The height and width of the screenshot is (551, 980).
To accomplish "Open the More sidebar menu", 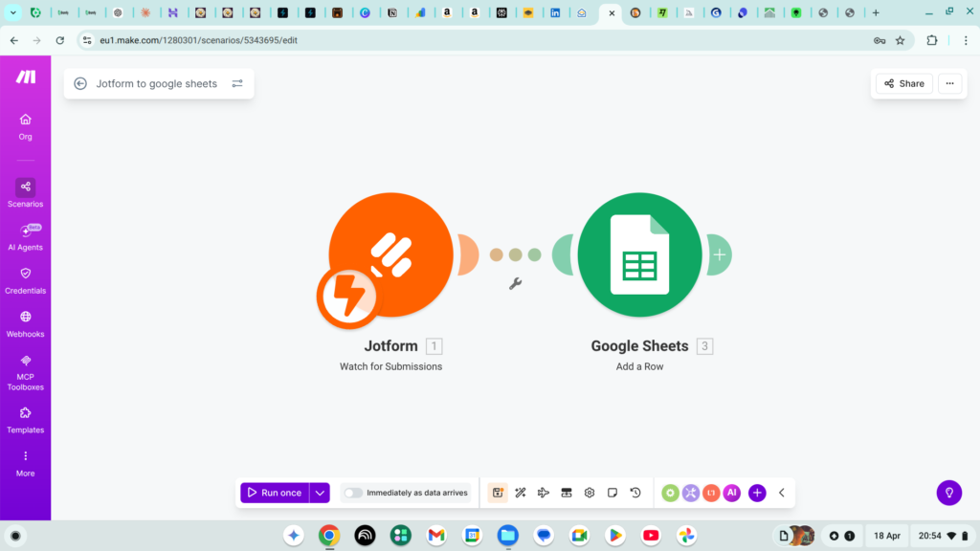I will pyautogui.click(x=25, y=464).
